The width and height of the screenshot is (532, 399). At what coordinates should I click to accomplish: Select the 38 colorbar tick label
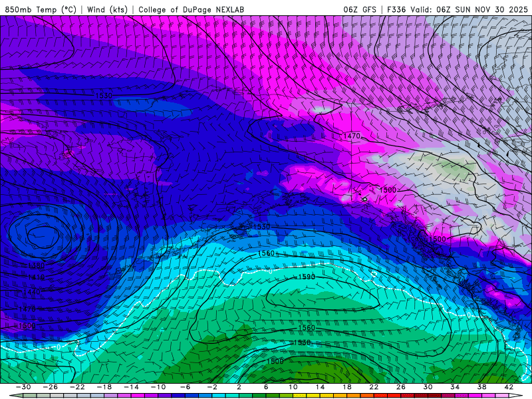click(481, 387)
